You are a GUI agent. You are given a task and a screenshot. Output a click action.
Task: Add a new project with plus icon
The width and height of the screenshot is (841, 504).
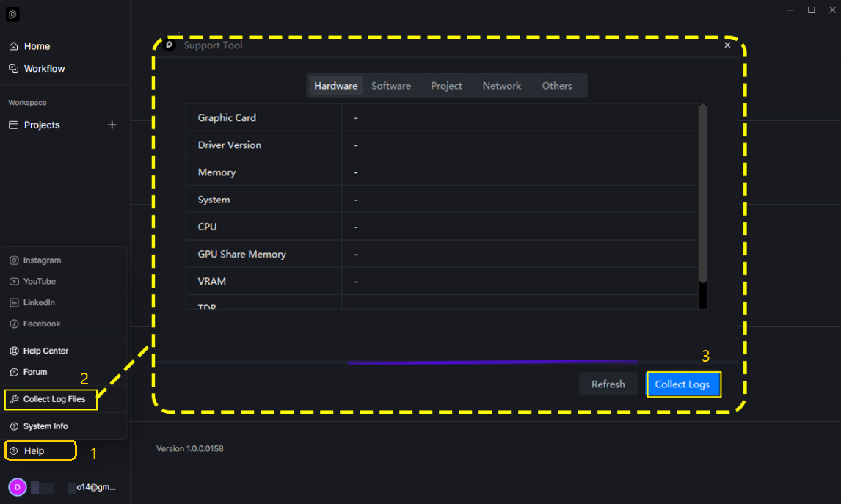pyautogui.click(x=112, y=125)
